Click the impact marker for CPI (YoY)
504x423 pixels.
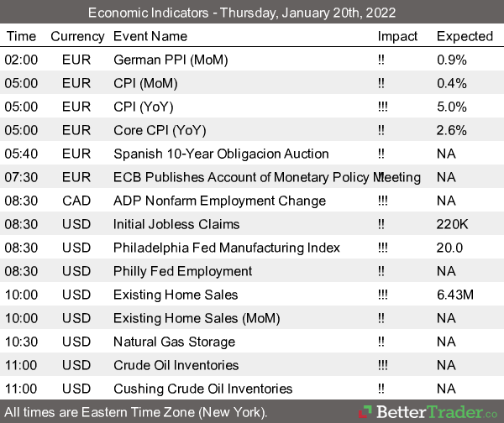[x=384, y=107]
